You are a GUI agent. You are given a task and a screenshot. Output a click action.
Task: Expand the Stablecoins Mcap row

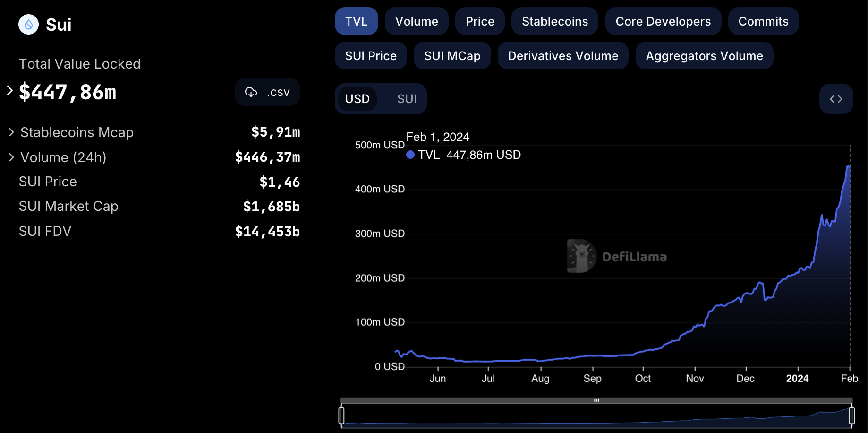tap(12, 132)
